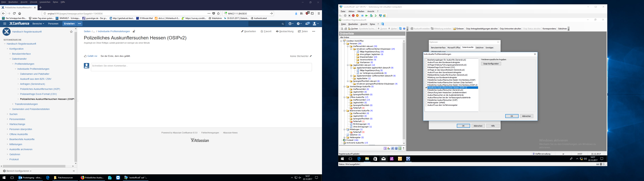The height and width of the screenshot is (181, 644).
Task: Open Anfragen (Seriendruck) page link
Action: (x=33, y=84)
